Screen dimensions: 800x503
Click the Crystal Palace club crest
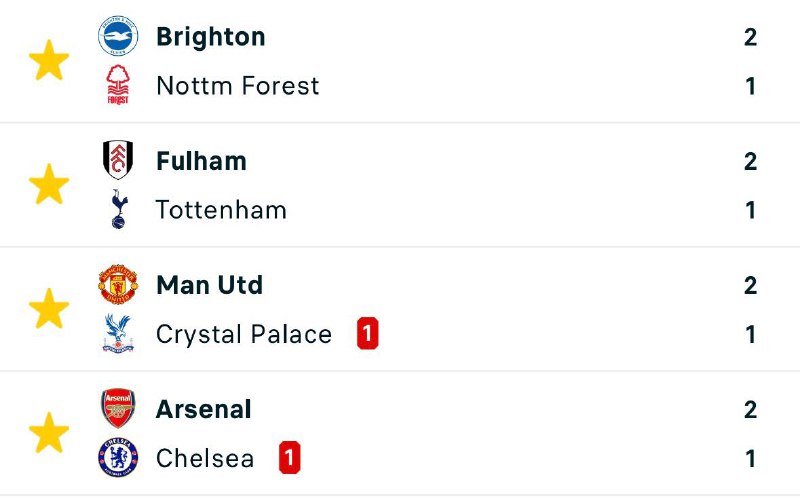click(x=118, y=333)
